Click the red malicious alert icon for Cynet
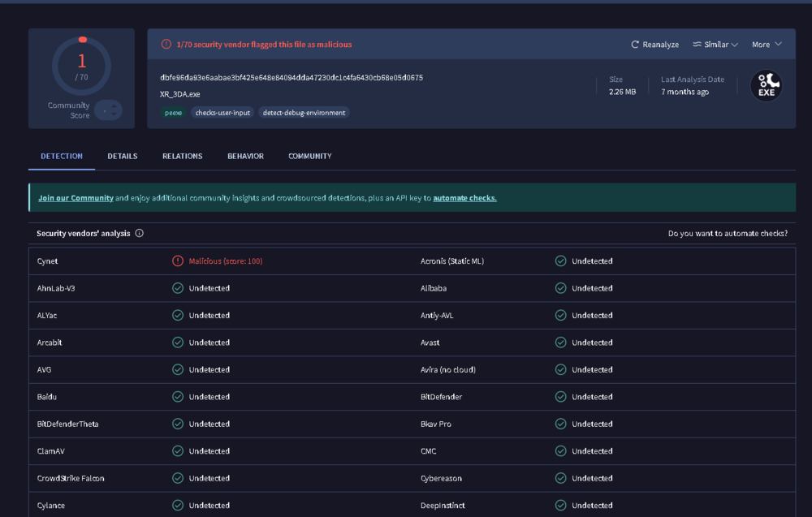Viewport: 812px width, 517px height. 178,261
